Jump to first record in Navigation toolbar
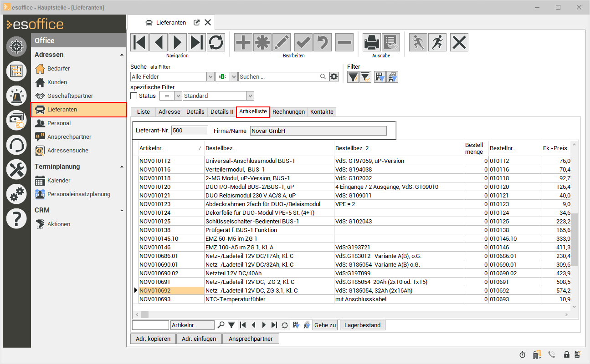Viewport: 590px width, 364px height. pyautogui.click(x=139, y=42)
